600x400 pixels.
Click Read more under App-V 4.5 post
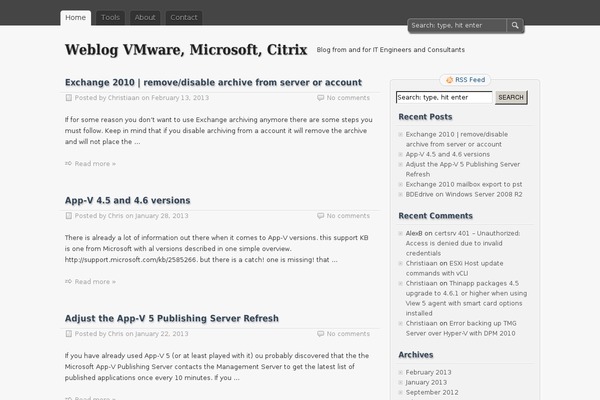[95, 281]
